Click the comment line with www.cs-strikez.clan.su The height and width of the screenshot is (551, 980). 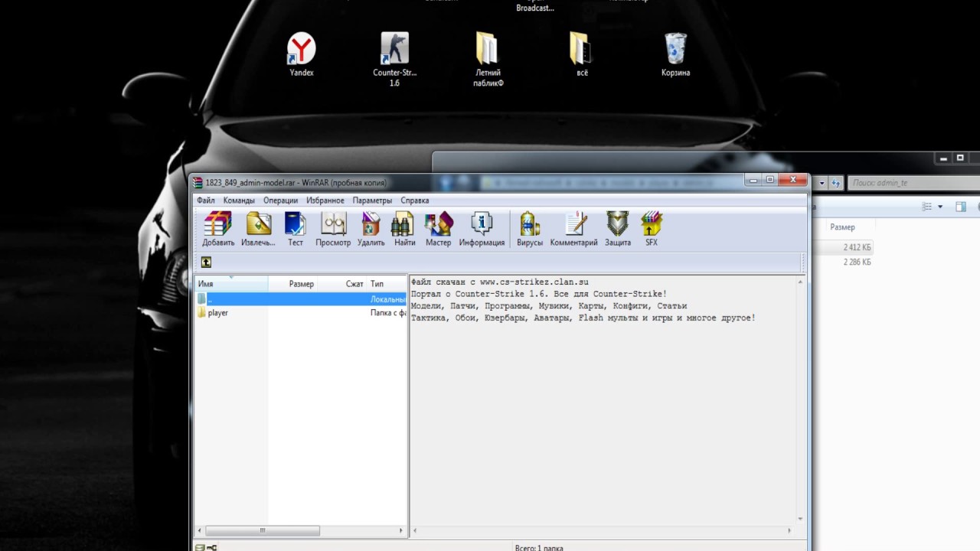(x=500, y=282)
